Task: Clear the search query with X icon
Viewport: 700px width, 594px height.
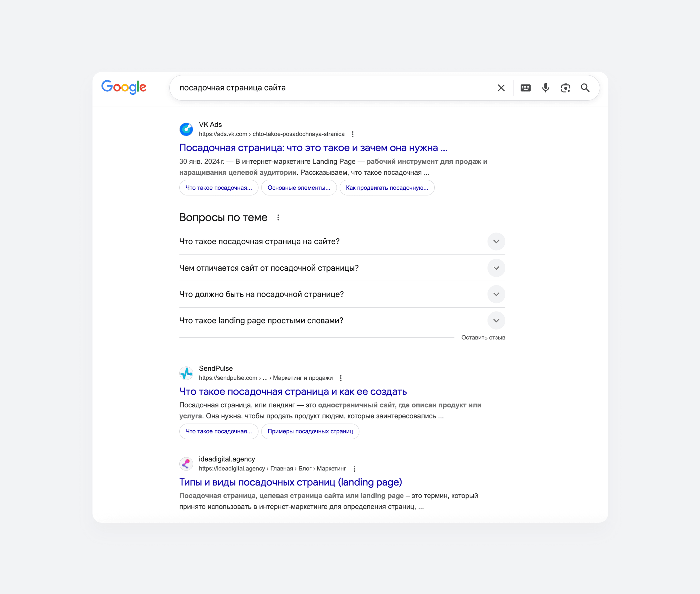Action: 501,88
